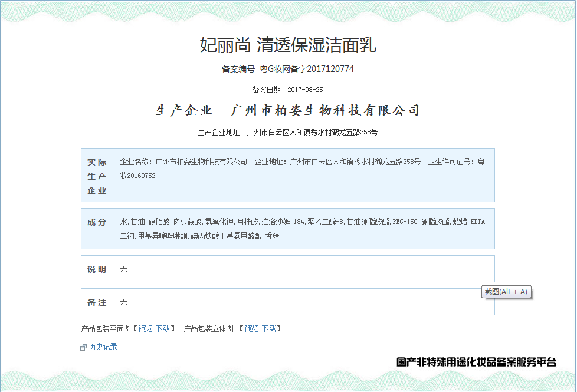Click 预览 for 产品包装平面图
This screenshot has height=392, width=577.
click(145, 328)
